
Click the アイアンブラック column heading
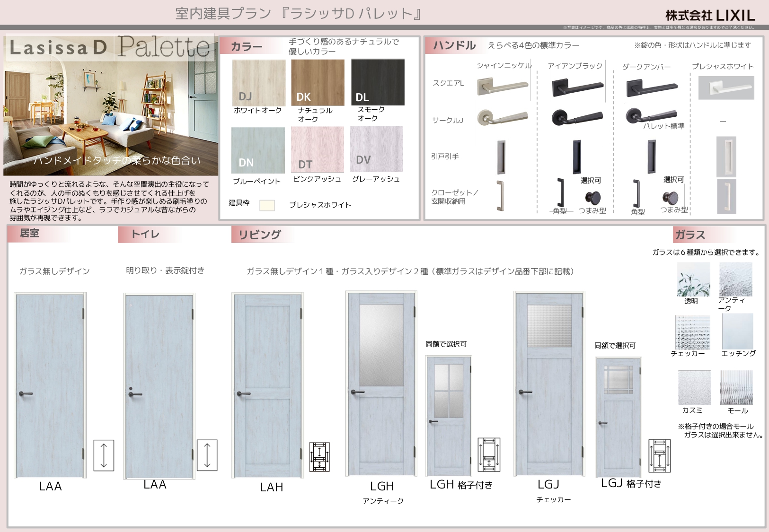click(x=575, y=66)
